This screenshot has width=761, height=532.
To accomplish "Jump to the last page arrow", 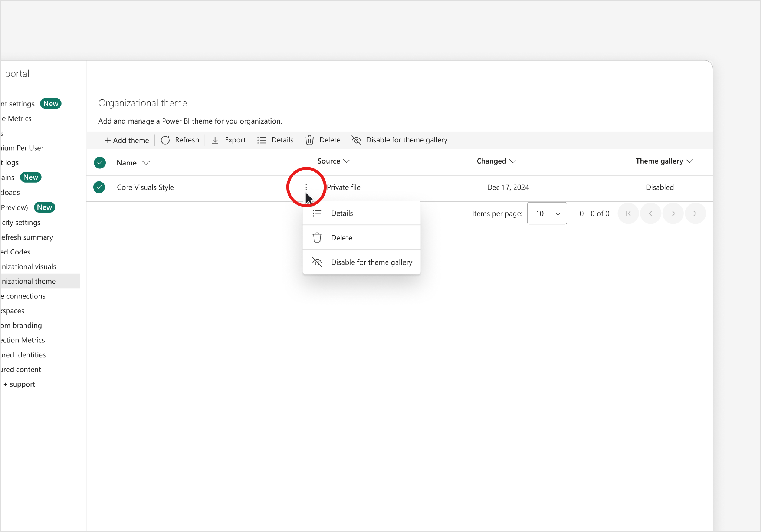I will 696,213.
